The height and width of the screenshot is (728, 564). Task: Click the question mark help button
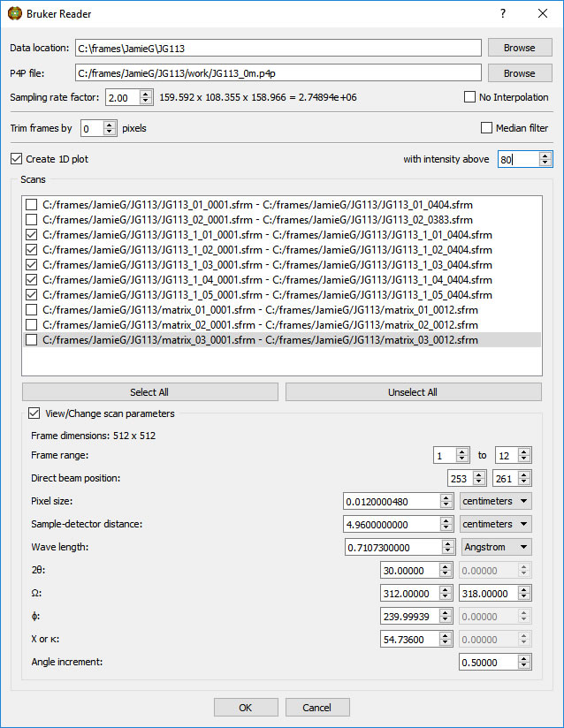coord(502,14)
